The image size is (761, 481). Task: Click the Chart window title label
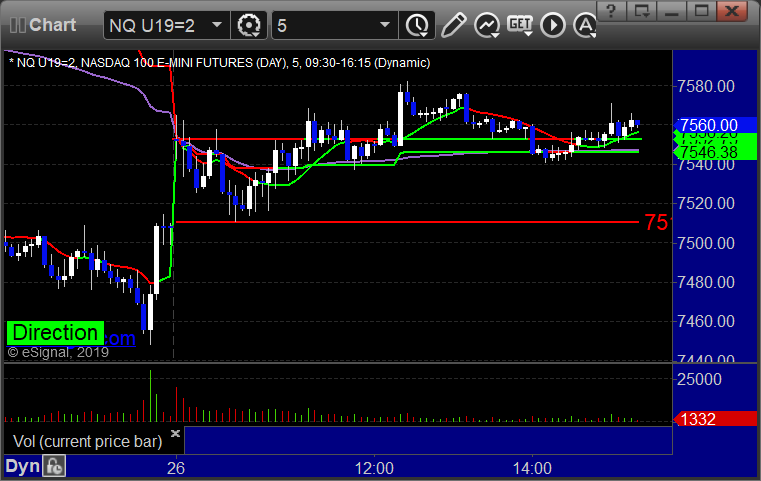point(52,25)
